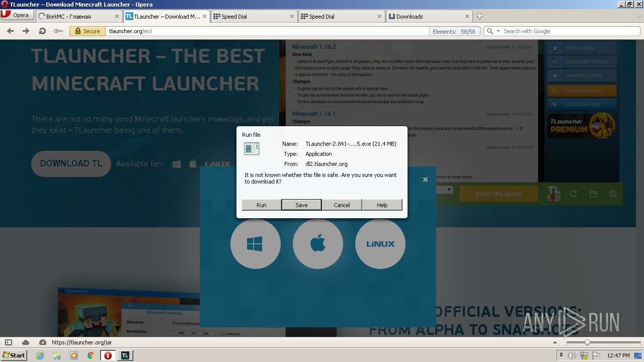Viewport: 644px width, 362px height.
Task: Click the file name TLauncher-2.841-....5.exe text
Action: click(351, 144)
